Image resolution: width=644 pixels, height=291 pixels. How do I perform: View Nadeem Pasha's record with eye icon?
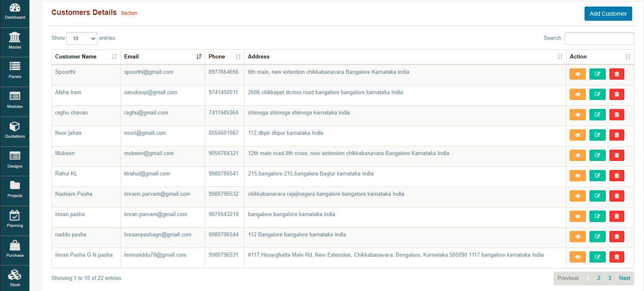point(577,195)
